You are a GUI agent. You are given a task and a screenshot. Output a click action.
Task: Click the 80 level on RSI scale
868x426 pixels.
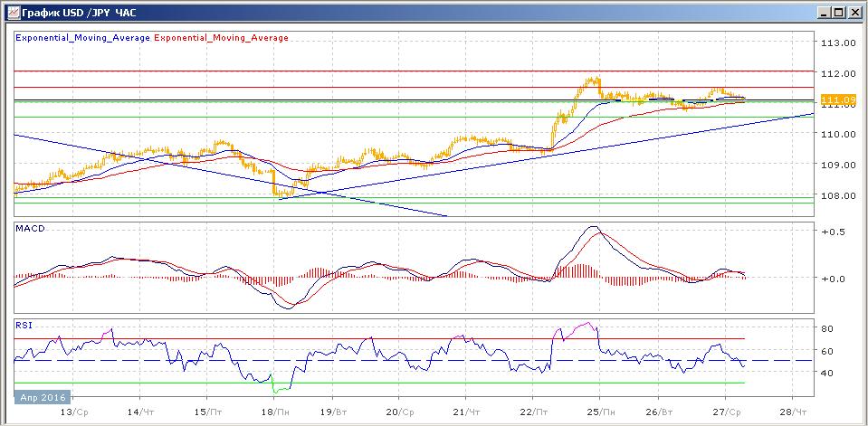[826, 328]
